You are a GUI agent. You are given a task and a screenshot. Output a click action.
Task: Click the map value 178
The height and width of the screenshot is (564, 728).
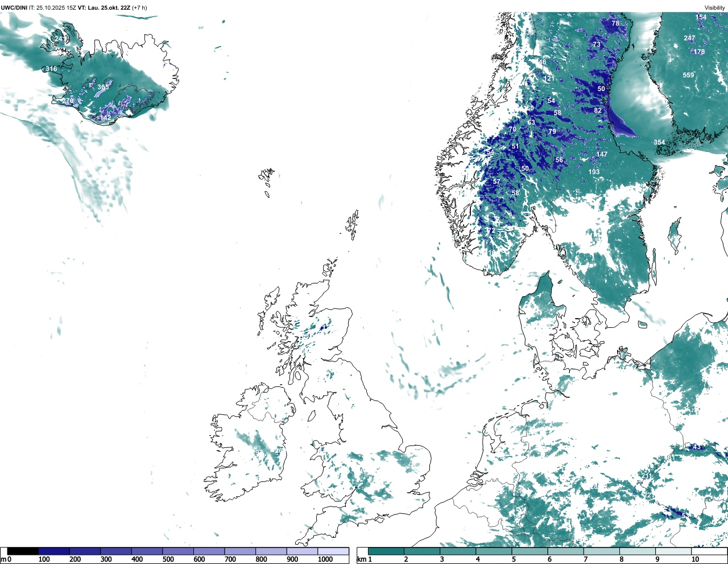click(699, 52)
